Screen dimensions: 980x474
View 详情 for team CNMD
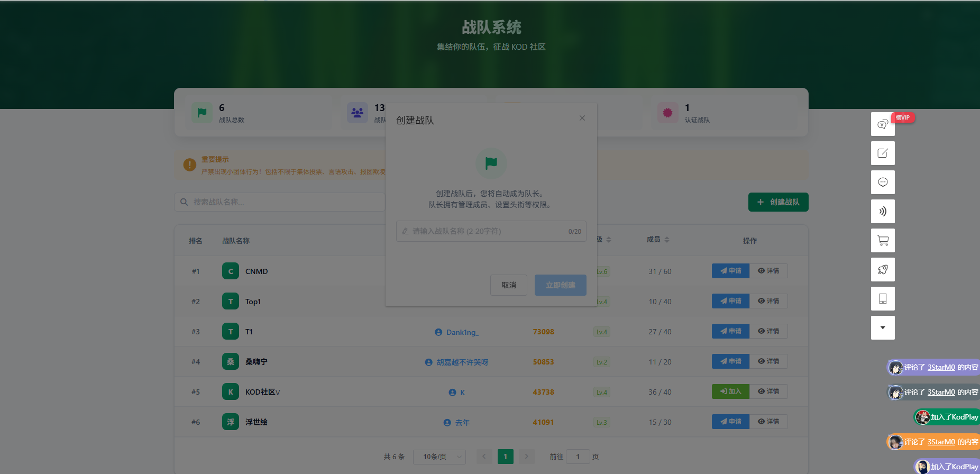(768, 271)
